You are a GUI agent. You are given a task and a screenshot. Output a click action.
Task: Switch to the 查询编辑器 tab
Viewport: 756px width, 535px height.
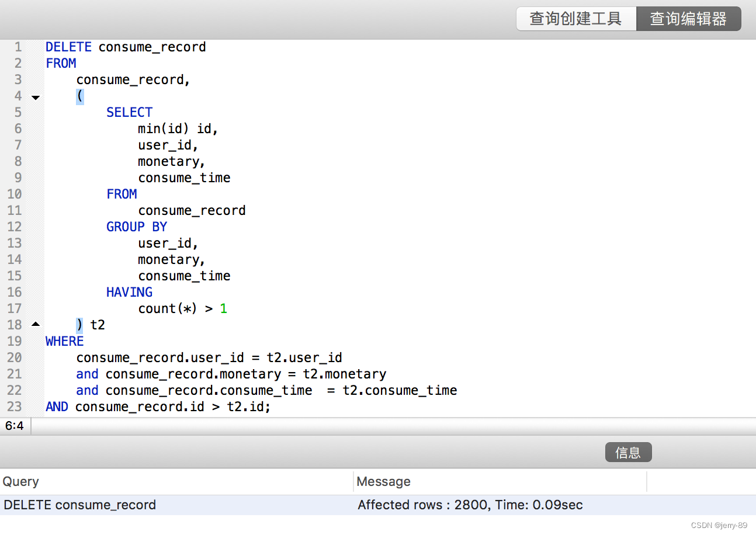[x=689, y=18]
